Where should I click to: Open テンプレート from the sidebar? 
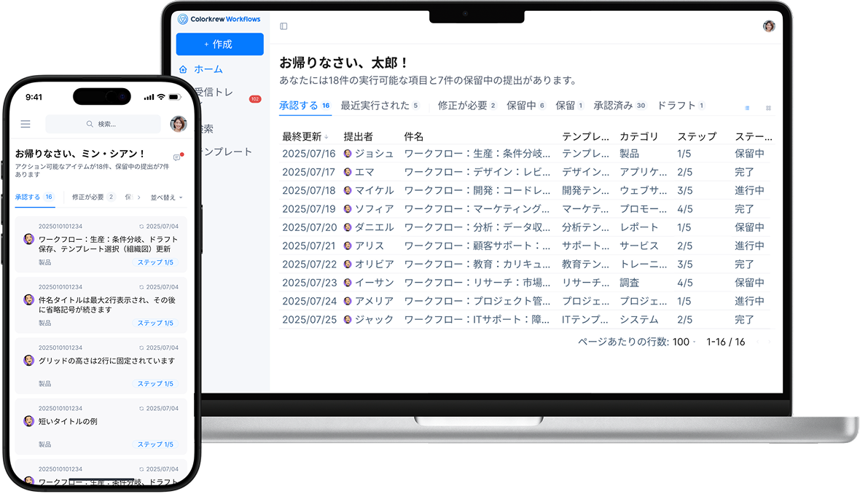[226, 151]
